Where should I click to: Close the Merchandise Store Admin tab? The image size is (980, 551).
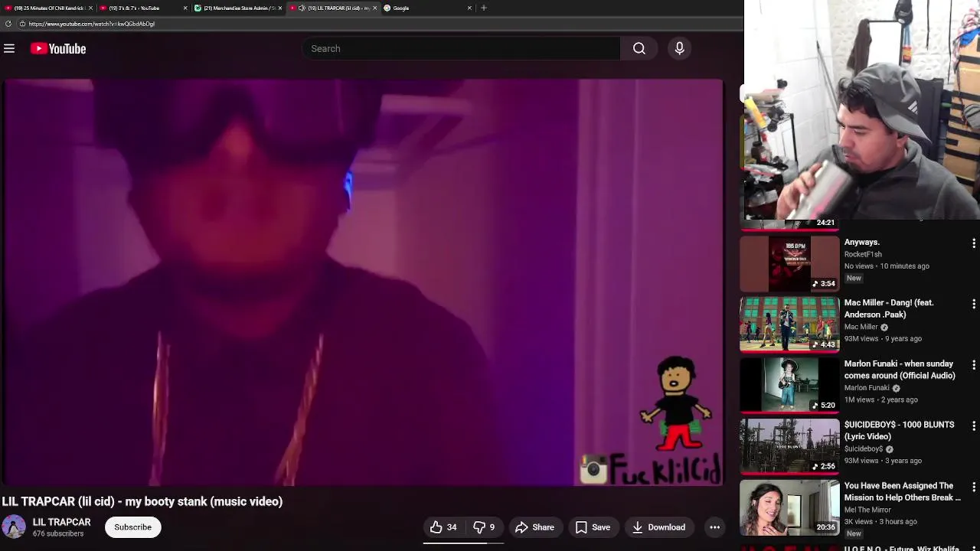(280, 8)
